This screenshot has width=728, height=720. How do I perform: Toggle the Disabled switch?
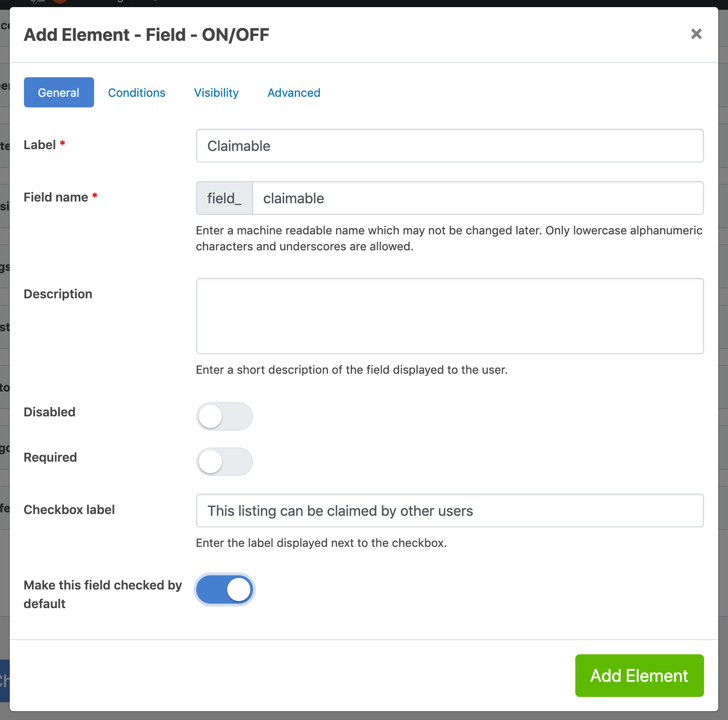coord(225,416)
